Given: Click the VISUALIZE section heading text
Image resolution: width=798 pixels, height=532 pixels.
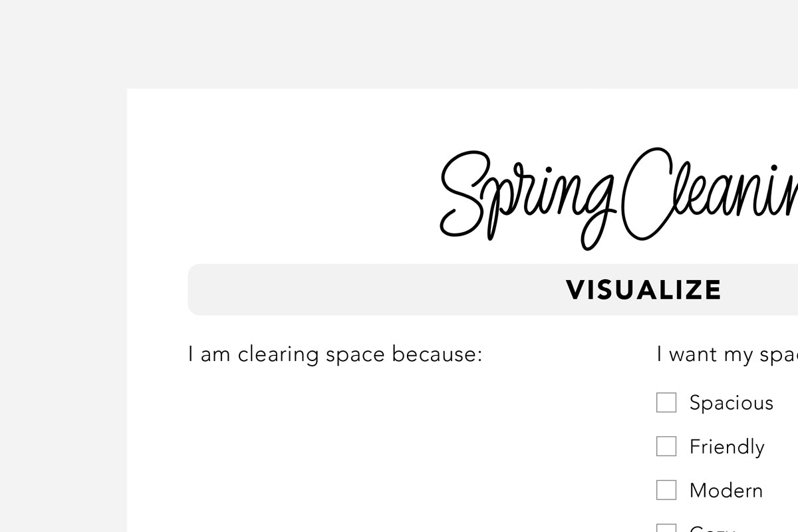Looking at the screenshot, I should coord(644,290).
